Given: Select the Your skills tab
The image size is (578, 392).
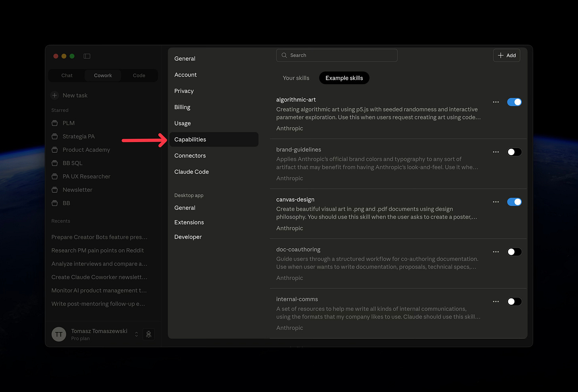Looking at the screenshot, I should [296, 78].
